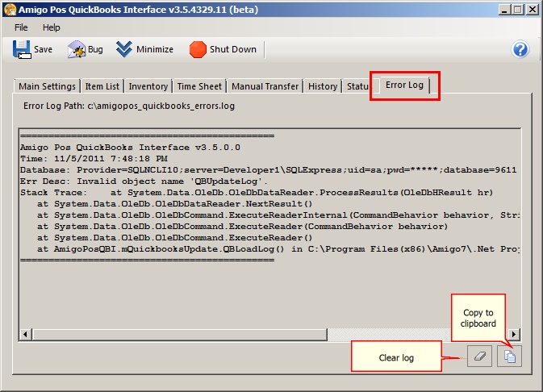This screenshot has width=543, height=392.
Task: Click the log's right scroll arrow
Action: pos(514,334)
